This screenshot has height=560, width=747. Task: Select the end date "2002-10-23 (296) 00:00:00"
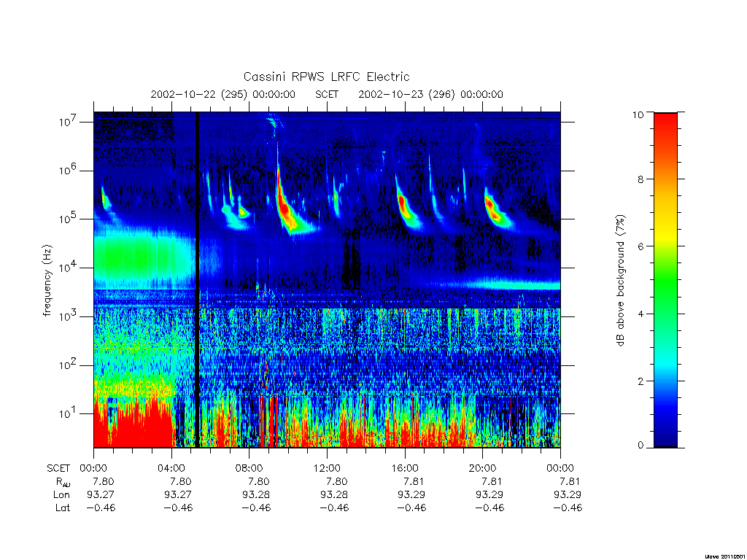pyautogui.click(x=430, y=94)
